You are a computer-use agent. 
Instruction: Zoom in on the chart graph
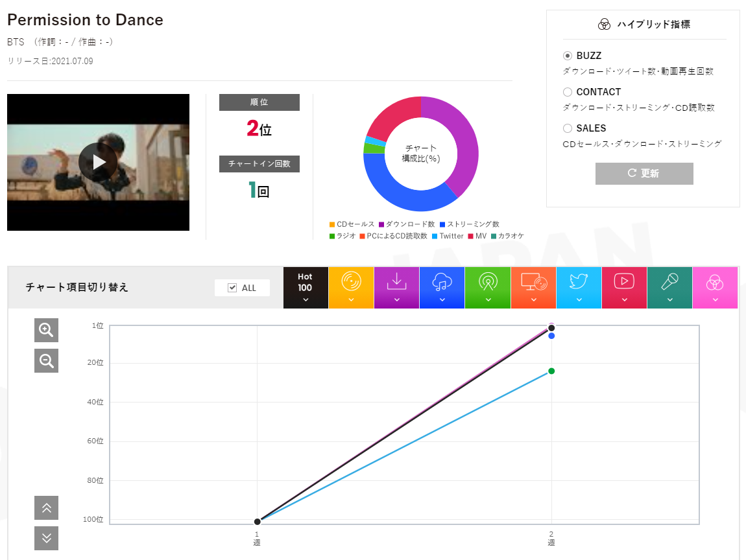[46, 331]
